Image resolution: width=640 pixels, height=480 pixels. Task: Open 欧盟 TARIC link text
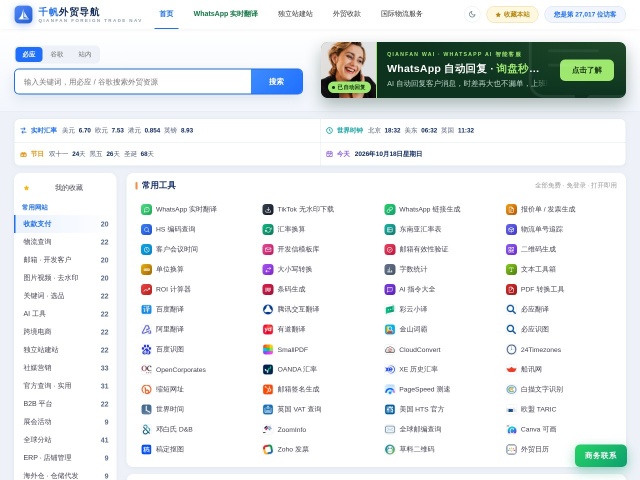click(538, 409)
